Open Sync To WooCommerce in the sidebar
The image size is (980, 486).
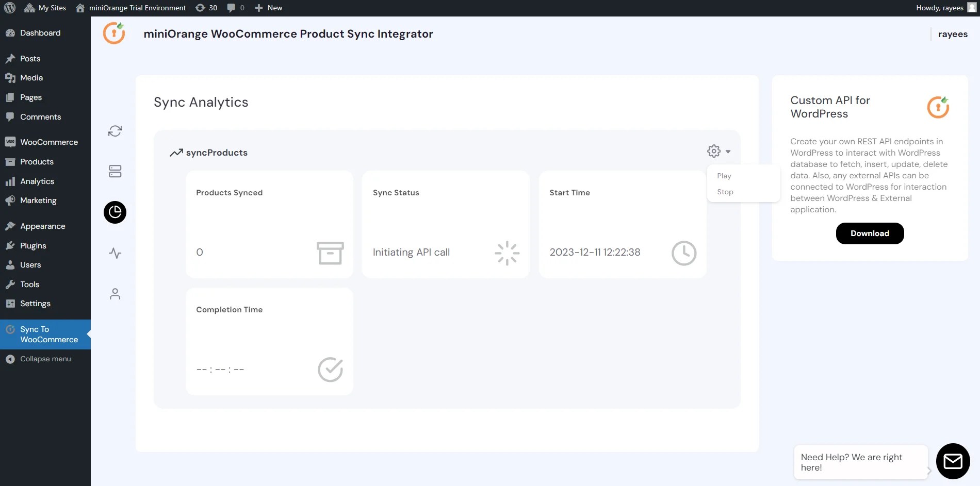45,334
